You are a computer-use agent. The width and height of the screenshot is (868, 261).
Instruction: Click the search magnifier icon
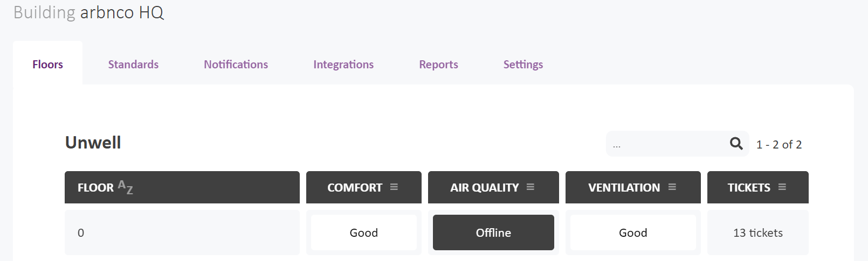(736, 144)
